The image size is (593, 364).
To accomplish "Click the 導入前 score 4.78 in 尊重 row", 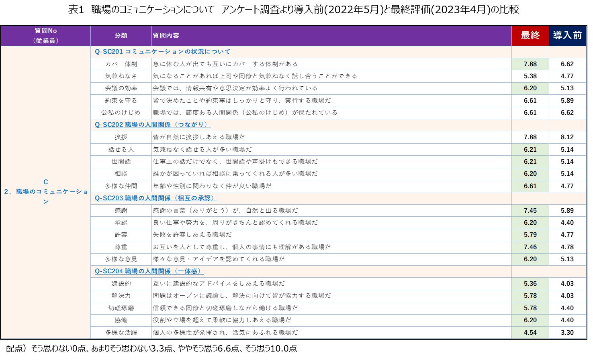I will click(567, 247).
